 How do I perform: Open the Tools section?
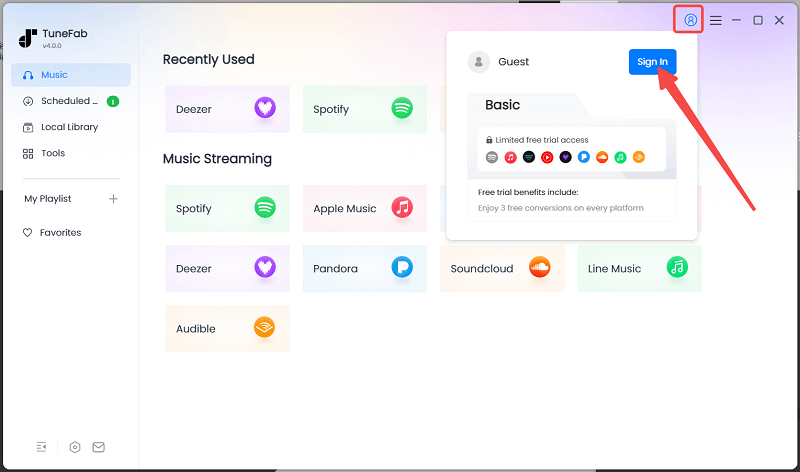pyautogui.click(x=52, y=153)
